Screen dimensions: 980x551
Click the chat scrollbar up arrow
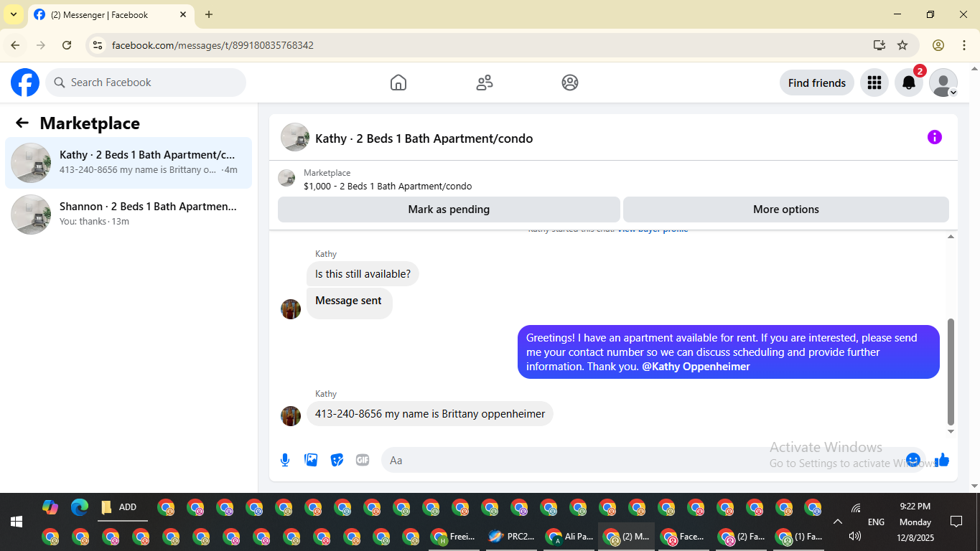pos(951,237)
